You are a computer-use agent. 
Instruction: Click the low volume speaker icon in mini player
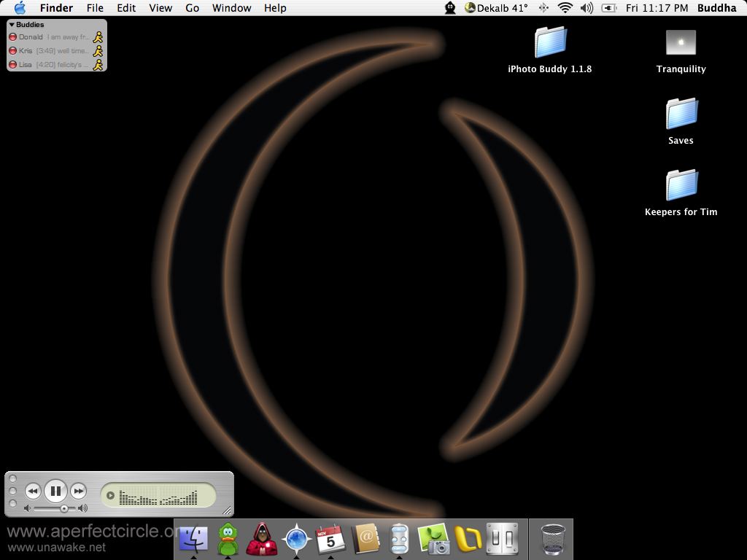[27, 508]
